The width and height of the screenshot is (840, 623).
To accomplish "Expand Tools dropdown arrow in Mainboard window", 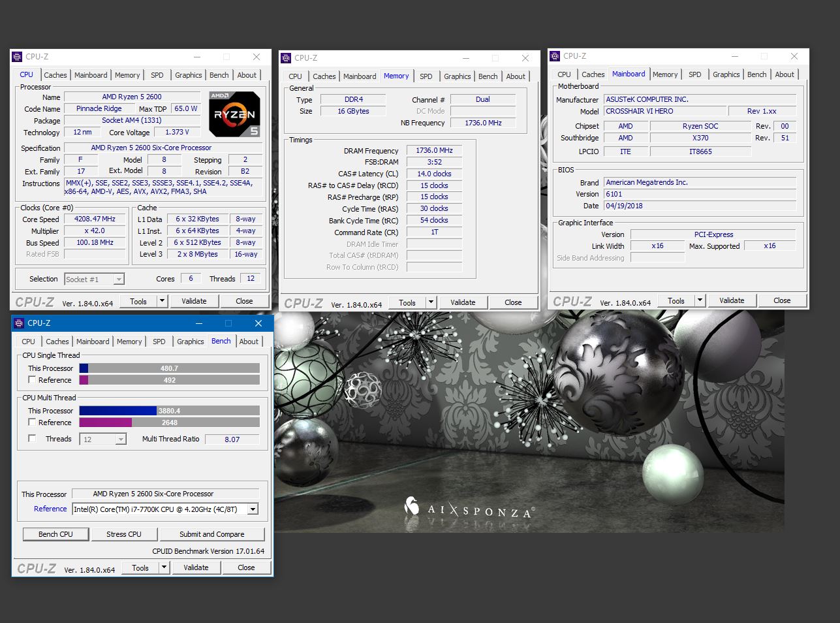I will coord(700,301).
